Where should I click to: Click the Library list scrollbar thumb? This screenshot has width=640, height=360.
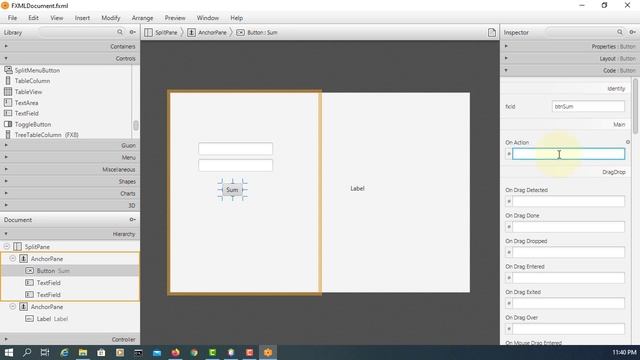tap(136, 125)
